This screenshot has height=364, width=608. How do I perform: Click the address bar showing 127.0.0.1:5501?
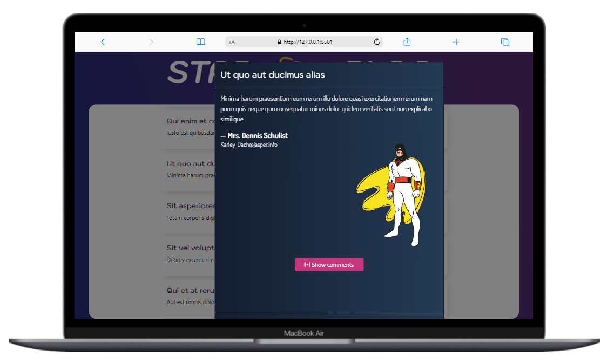[x=303, y=42]
